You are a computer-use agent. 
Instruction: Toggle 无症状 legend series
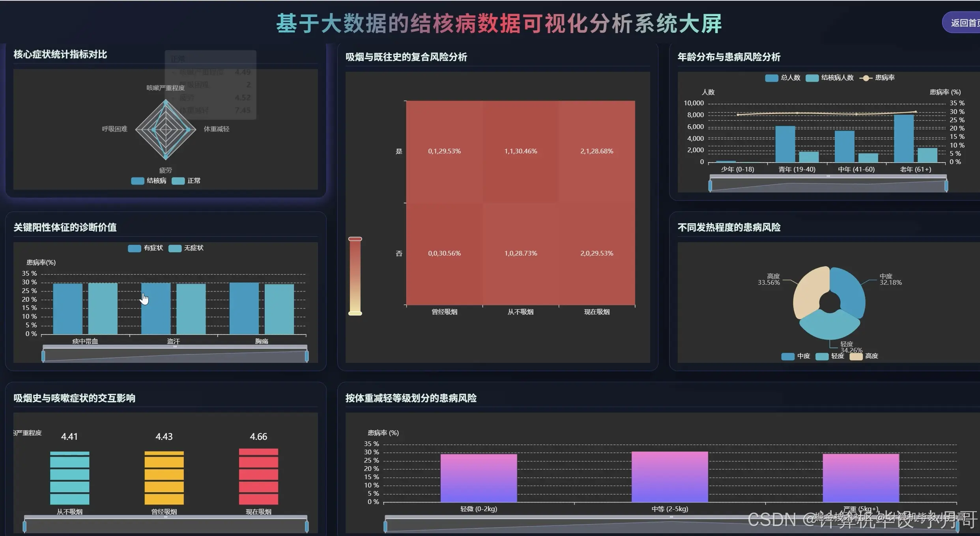[x=175, y=248]
